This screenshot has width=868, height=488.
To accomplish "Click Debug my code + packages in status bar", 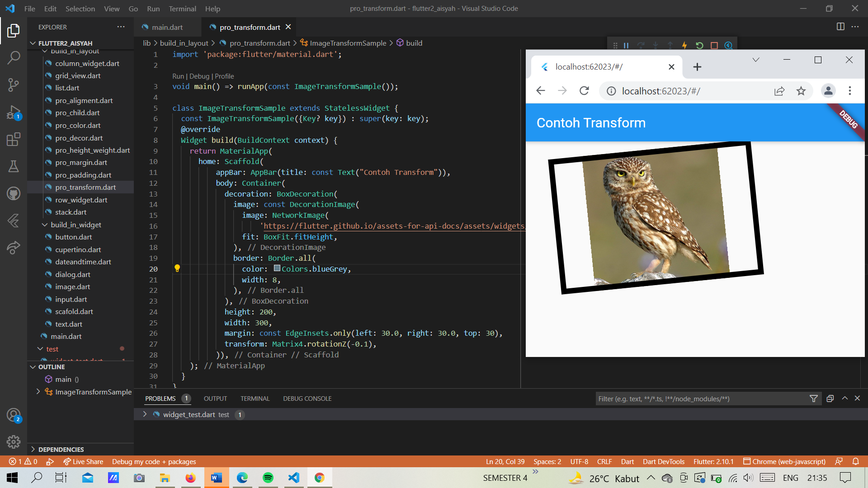I will [154, 461].
